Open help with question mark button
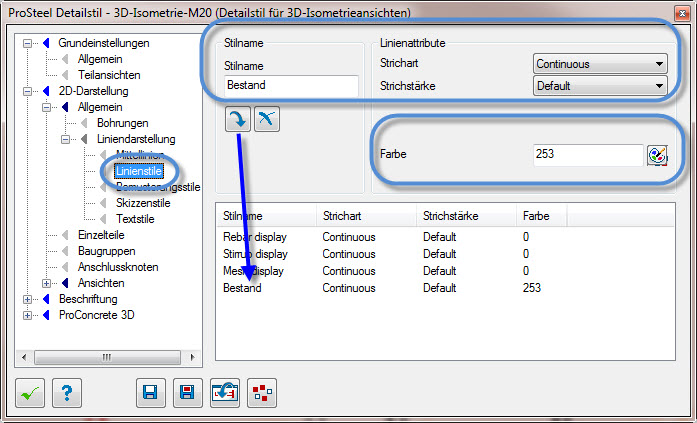Viewport: 697px width, 423px height. [x=67, y=393]
